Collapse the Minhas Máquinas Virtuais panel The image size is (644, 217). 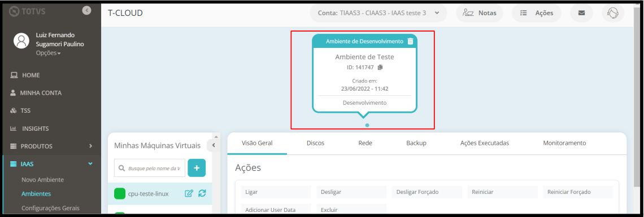pyautogui.click(x=214, y=145)
